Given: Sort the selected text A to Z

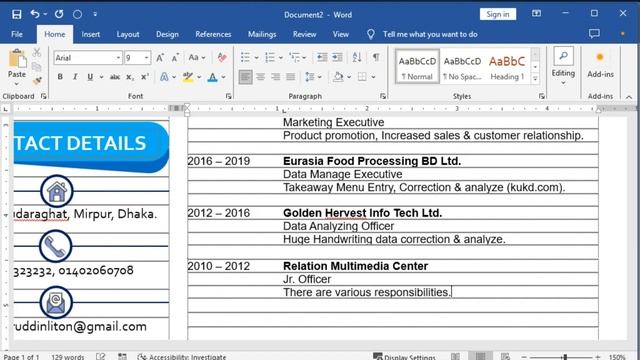Looking at the screenshot, I should 357,58.
